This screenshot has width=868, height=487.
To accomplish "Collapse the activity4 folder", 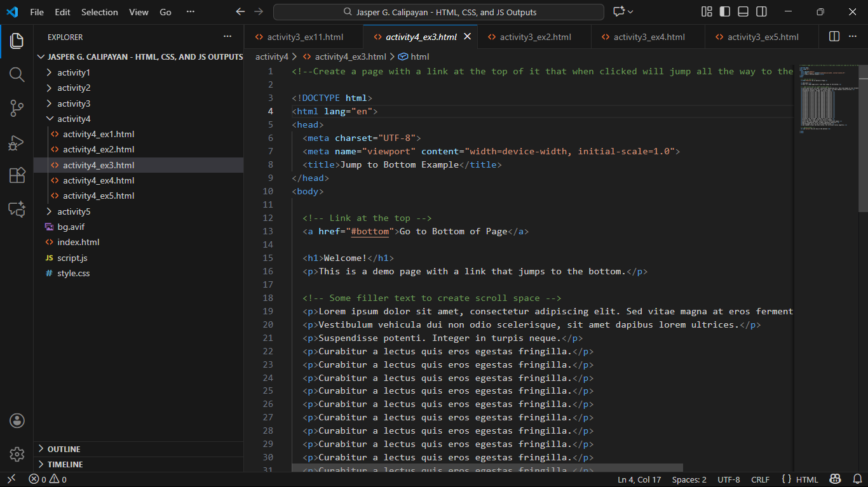I will pyautogui.click(x=73, y=119).
